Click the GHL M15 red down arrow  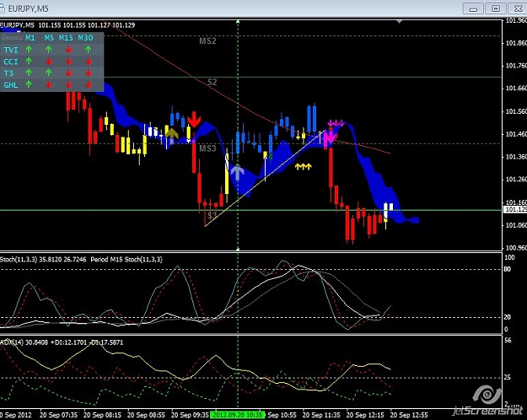(68, 84)
